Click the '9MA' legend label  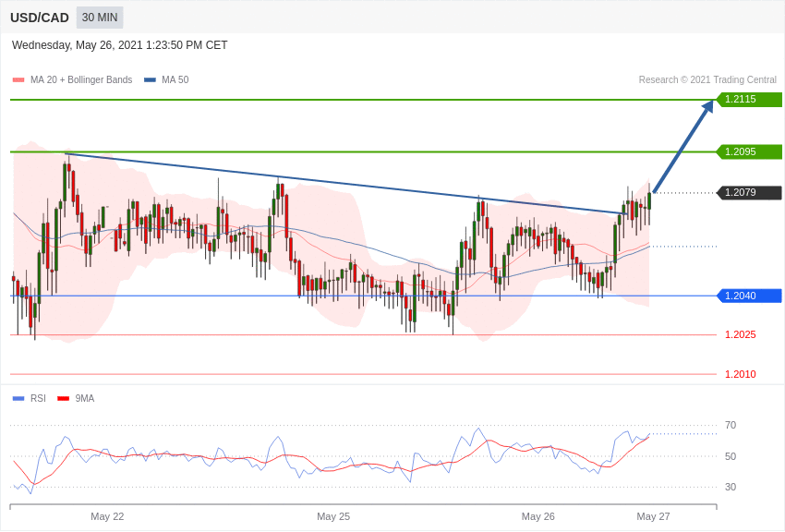(x=85, y=398)
